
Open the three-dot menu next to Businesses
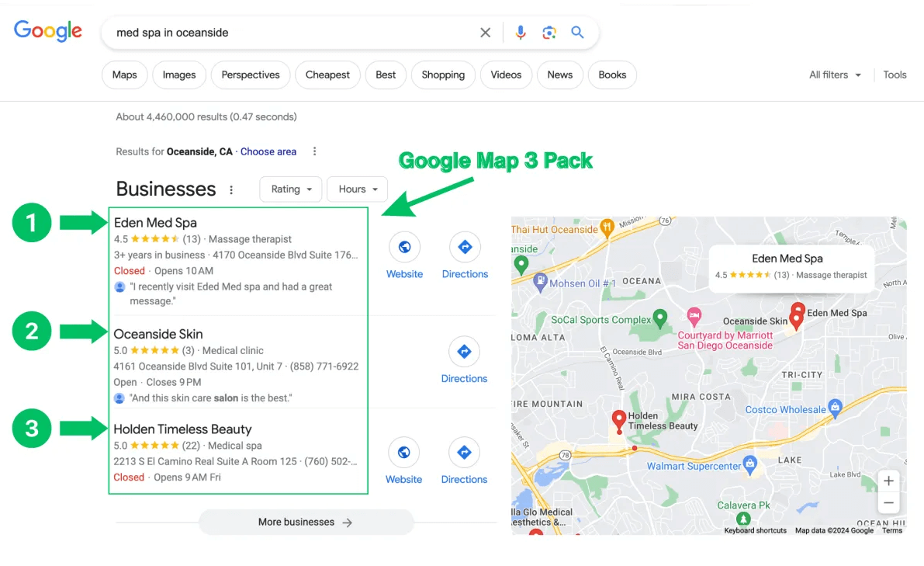(x=231, y=189)
